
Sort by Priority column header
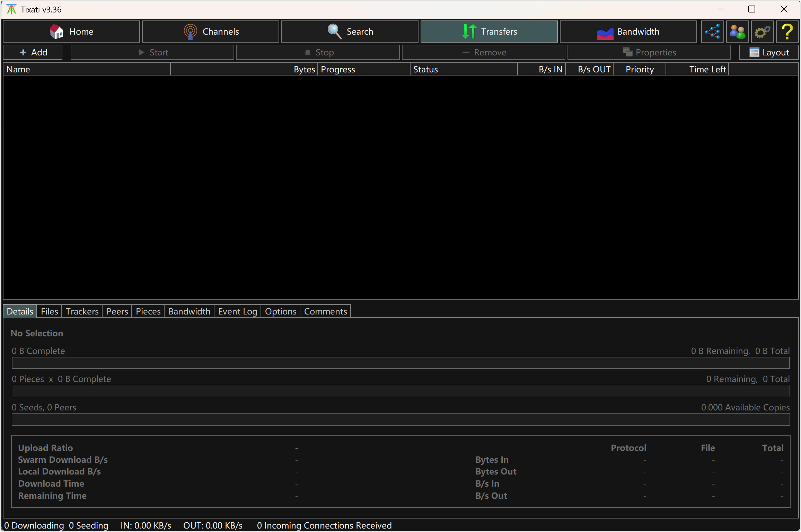tap(639, 69)
